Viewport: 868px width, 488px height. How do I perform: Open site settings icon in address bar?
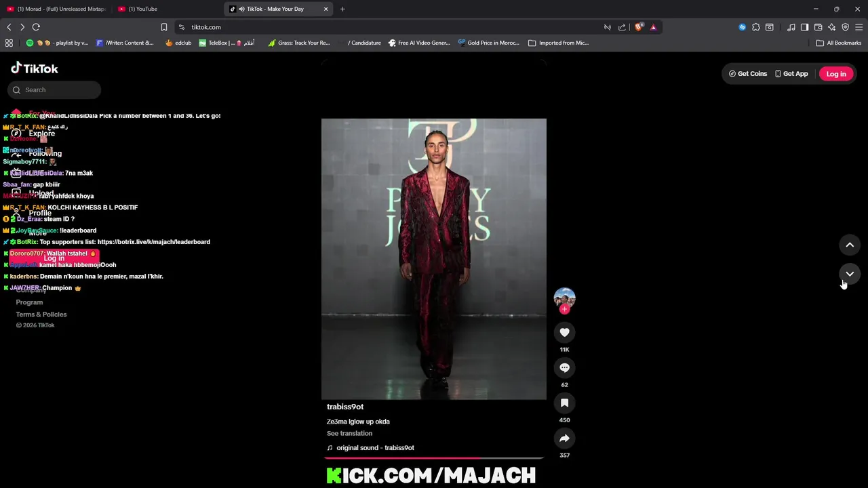pyautogui.click(x=182, y=27)
